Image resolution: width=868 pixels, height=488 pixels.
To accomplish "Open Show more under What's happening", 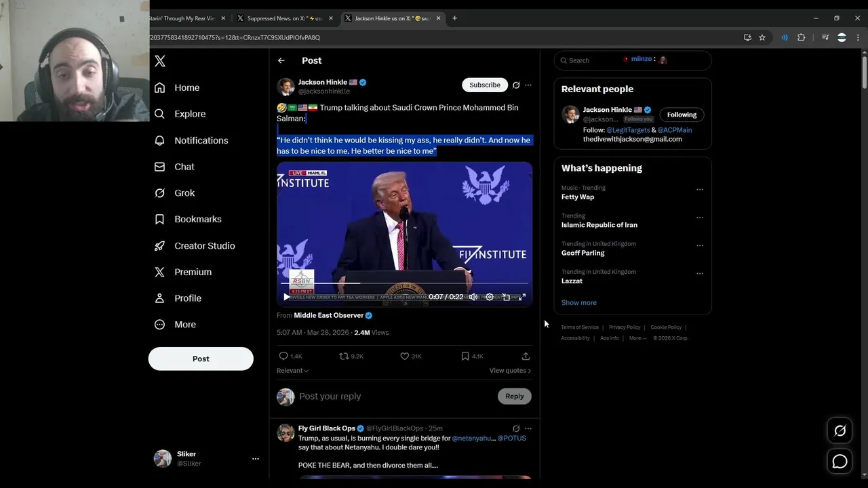I will pyautogui.click(x=578, y=303).
